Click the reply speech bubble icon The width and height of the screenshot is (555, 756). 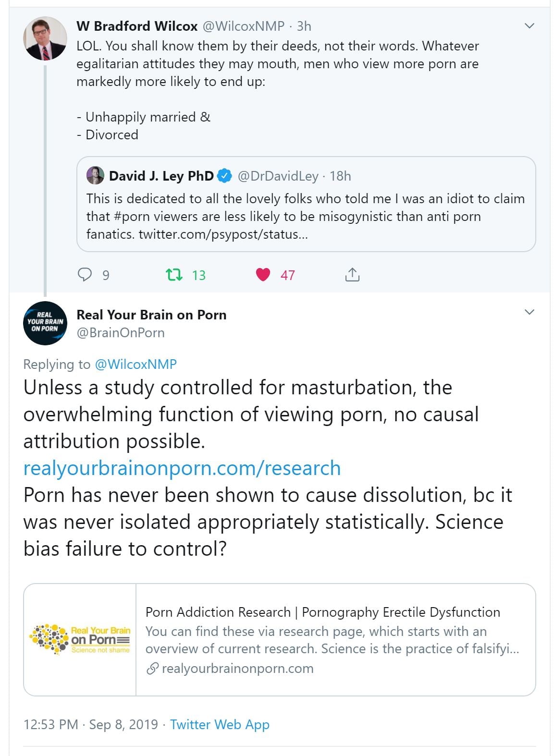tap(85, 275)
